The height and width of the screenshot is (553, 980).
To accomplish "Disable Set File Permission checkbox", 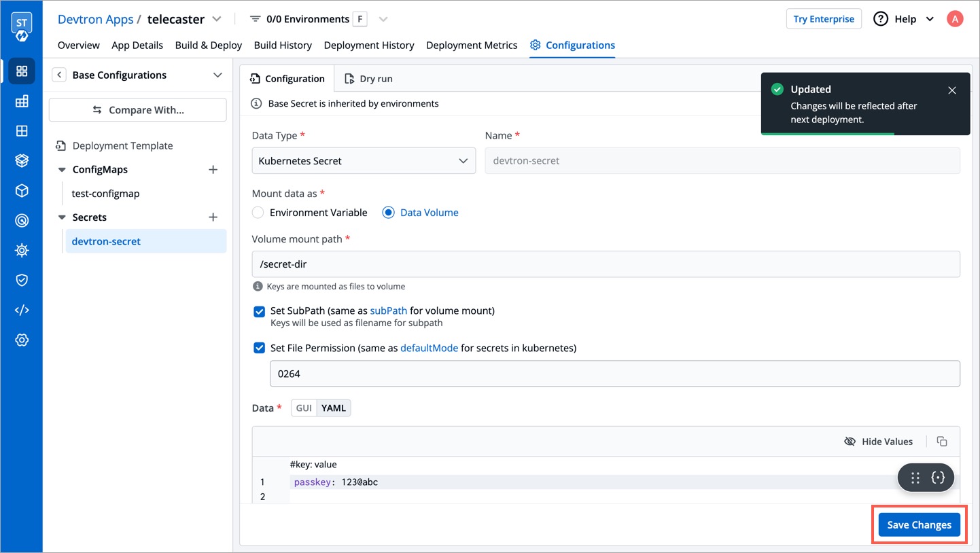I will coord(259,347).
